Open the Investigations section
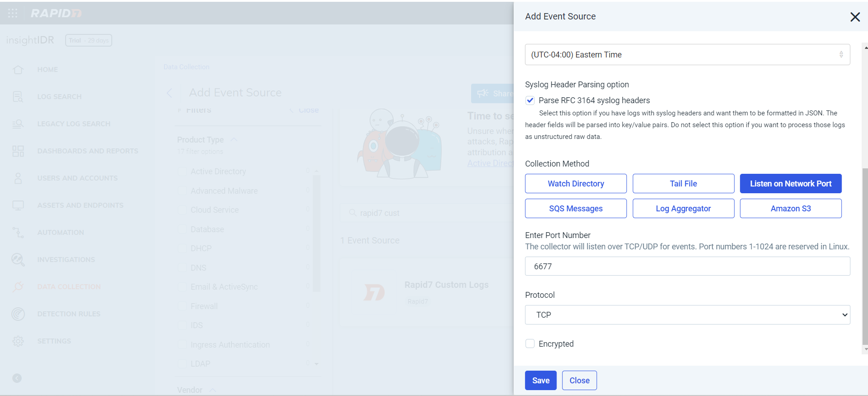The width and height of the screenshot is (868, 396). point(66,260)
